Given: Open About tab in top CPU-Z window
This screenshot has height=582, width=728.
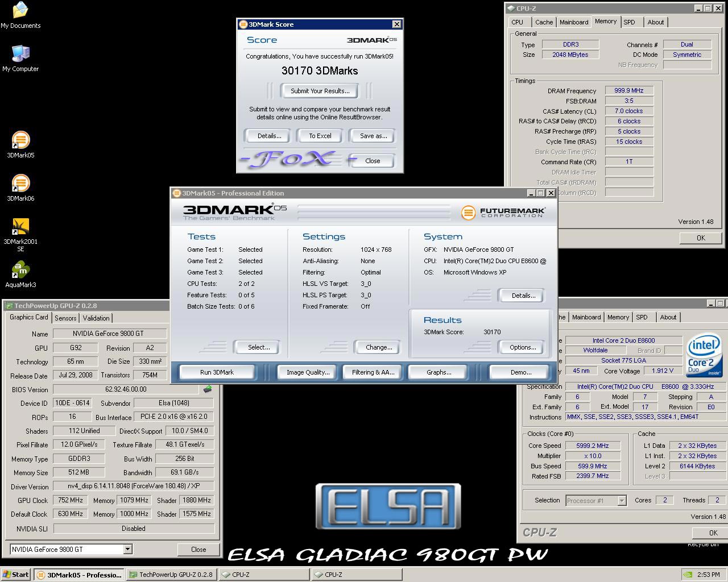Looking at the screenshot, I should click(656, 22).
